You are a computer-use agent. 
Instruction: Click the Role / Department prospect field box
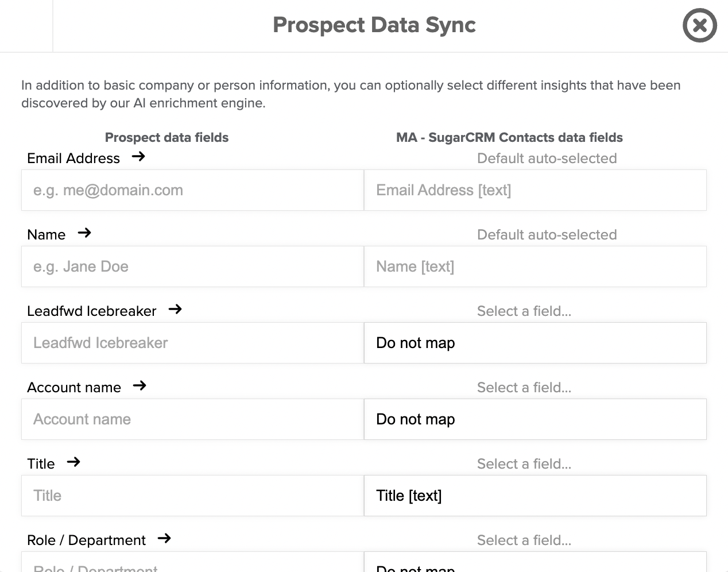[192, 562]
